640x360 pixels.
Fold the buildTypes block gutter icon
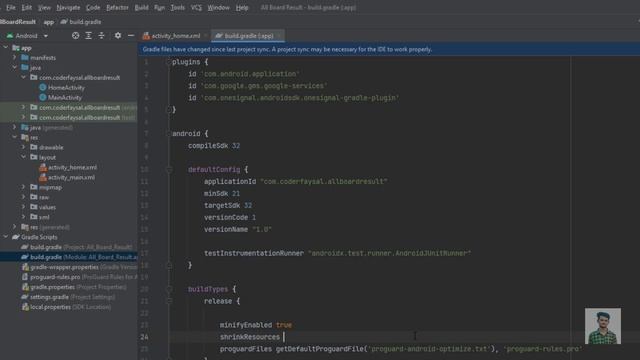169,289
